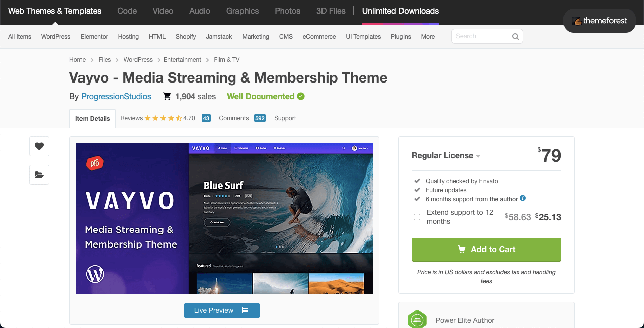Open the Code marketplace menu
Viewport: 644px width, 328px height.
(127, 11)
